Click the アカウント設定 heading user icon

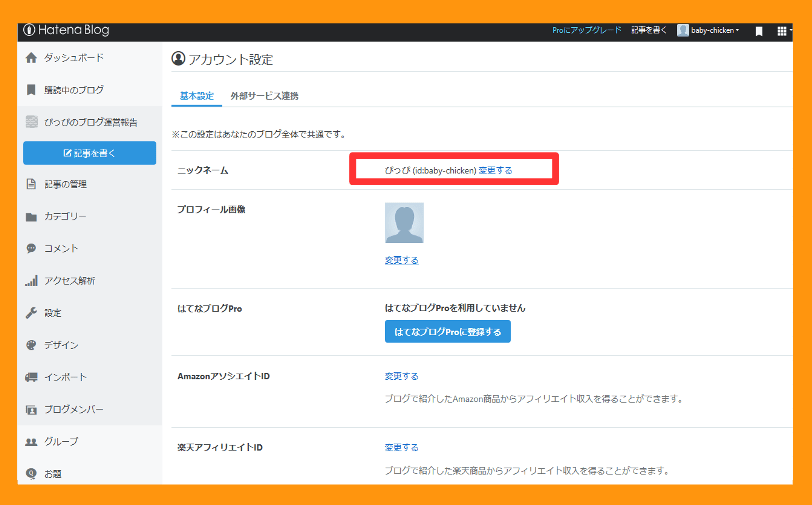click(x=178, y=59)
